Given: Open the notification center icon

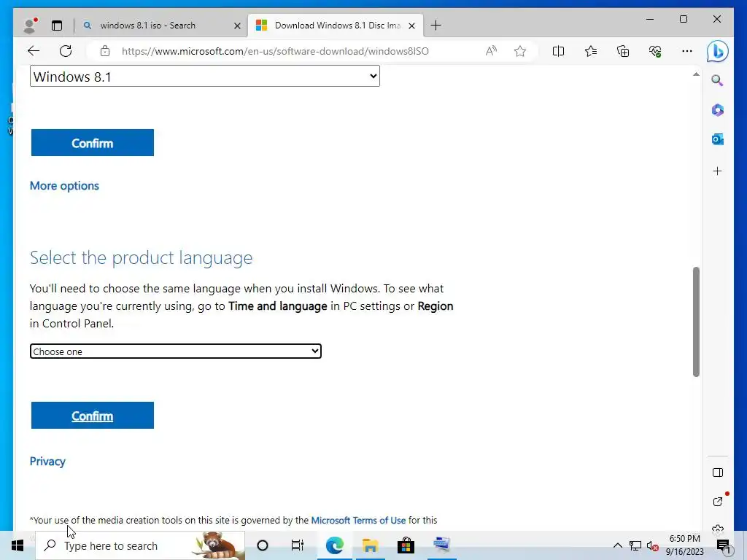Looking at the screenshot, I should [x=723, y=545].
